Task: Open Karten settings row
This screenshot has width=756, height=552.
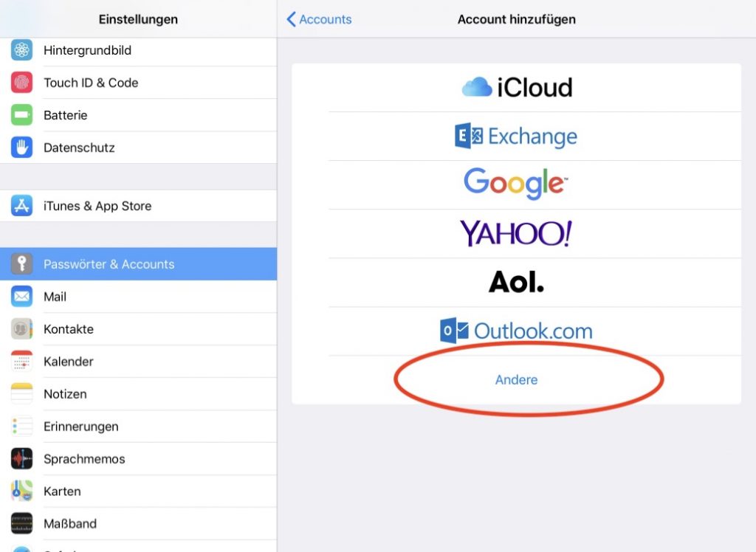Action: (x=138, y=491)
